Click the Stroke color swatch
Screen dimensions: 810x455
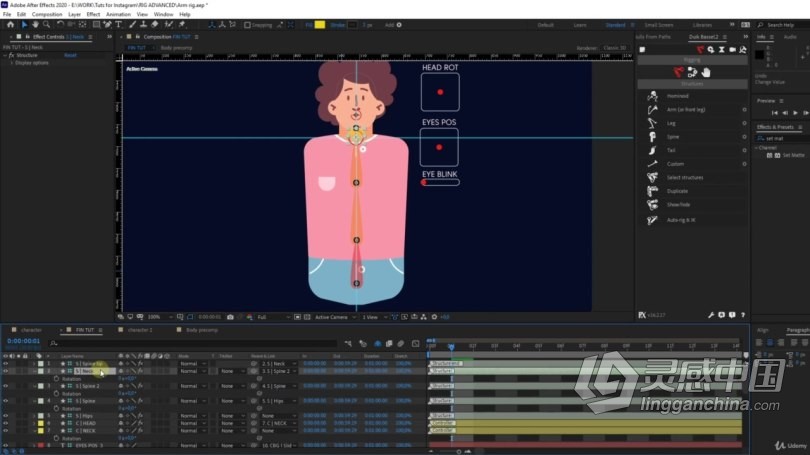tap(352, 25)
